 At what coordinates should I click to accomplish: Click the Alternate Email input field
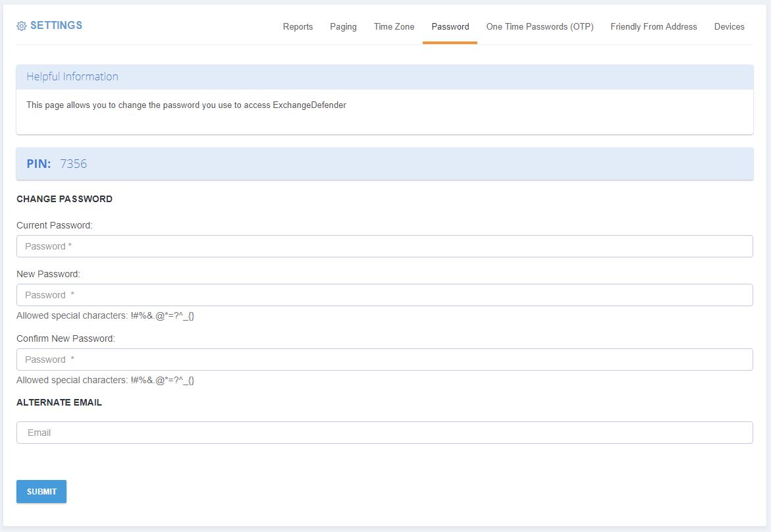[x=385, y=433]
